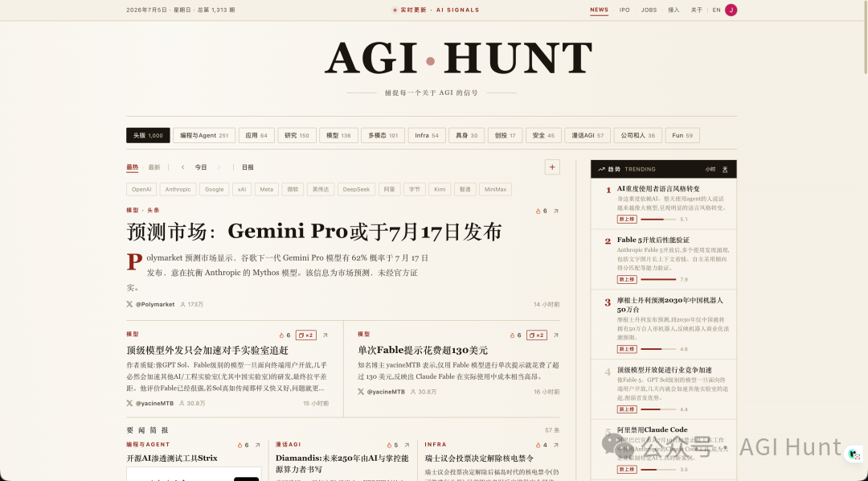Click X logo beside @Polymarket
Image resolution: width=868 pixels, height=481 pixels.
129,304
